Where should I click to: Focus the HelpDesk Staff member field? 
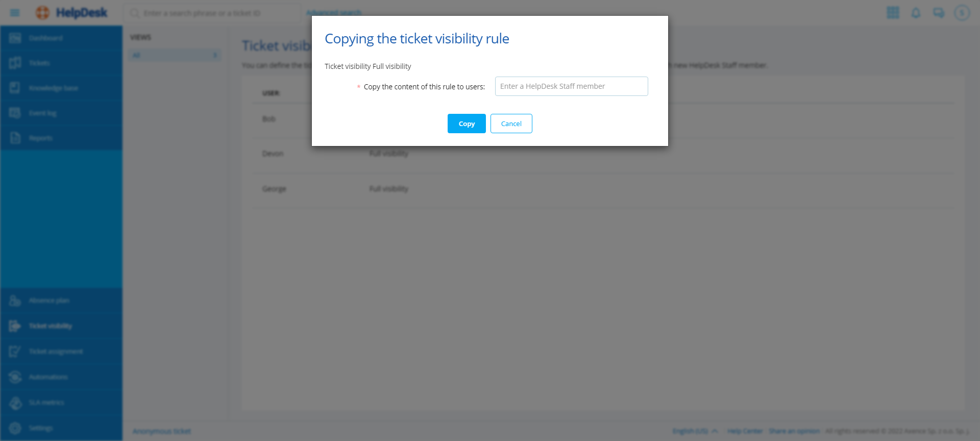571,86
